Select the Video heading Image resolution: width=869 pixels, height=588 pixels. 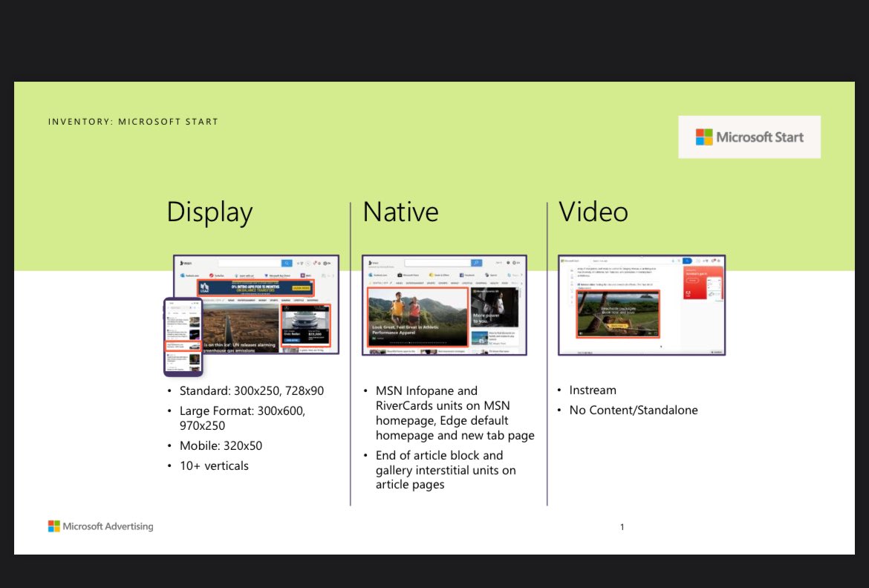[x=593, y=212]
